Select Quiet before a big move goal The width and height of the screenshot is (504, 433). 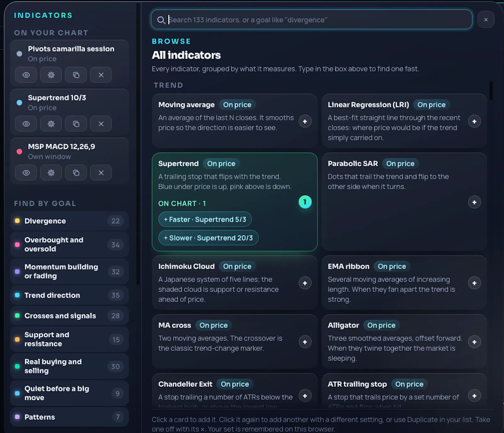tap(69, 393)
